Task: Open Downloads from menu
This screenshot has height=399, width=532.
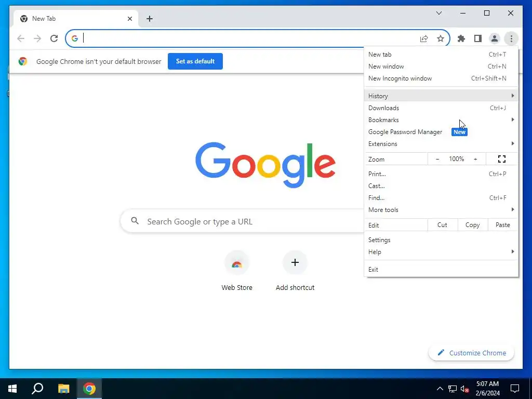Action: tap(441, 108)
